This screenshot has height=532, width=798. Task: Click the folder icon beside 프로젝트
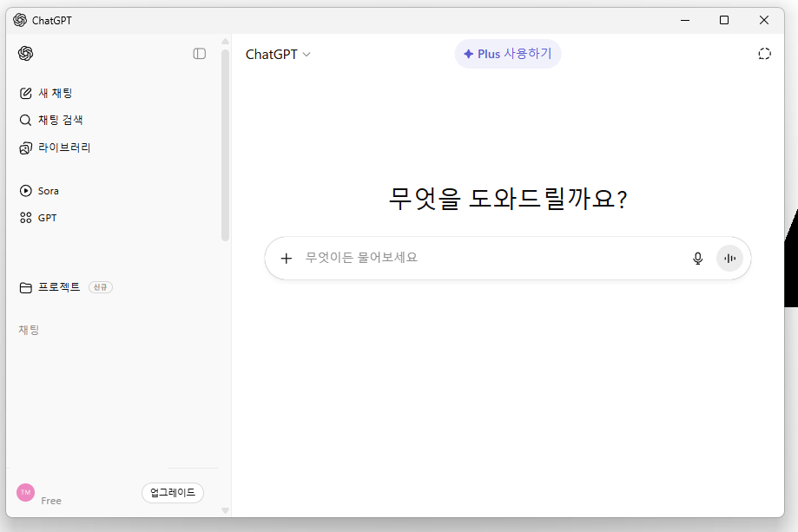(25, 288)
